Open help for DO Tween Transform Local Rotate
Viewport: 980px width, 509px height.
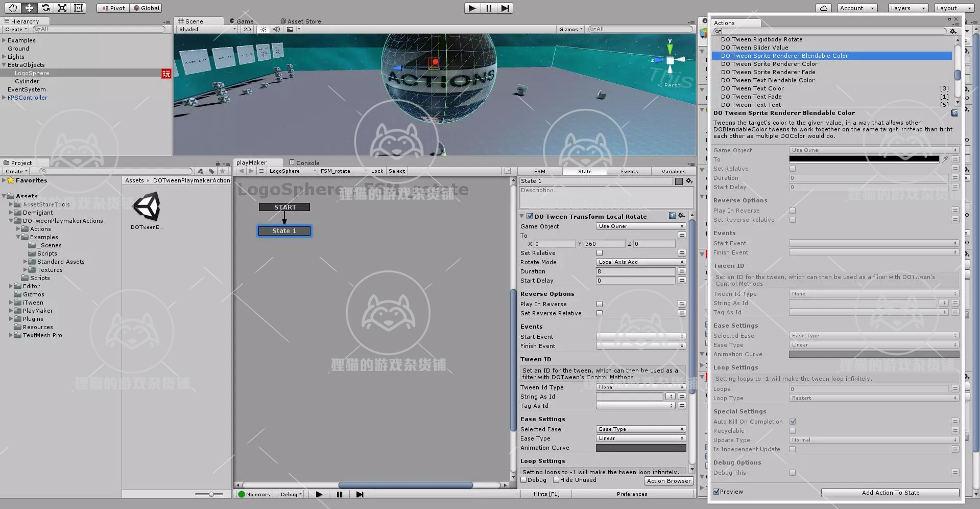[x=672, y=216]
